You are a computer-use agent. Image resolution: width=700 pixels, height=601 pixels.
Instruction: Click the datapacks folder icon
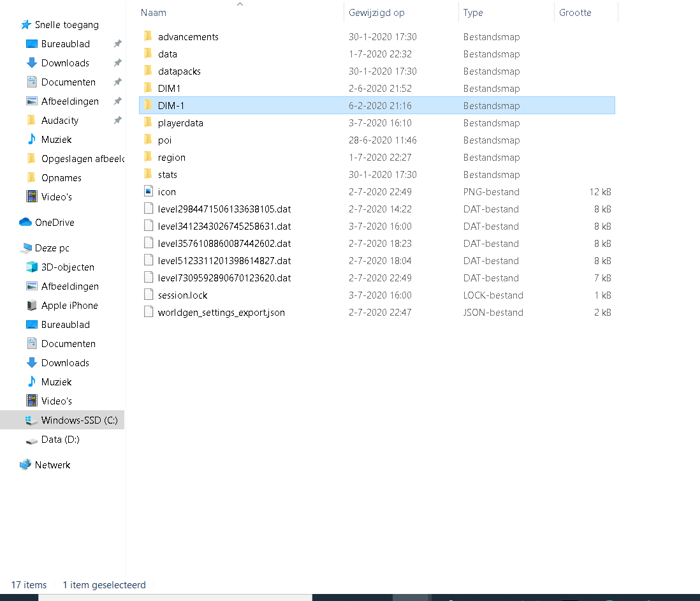pyautogui.click(x=148, y=71)
